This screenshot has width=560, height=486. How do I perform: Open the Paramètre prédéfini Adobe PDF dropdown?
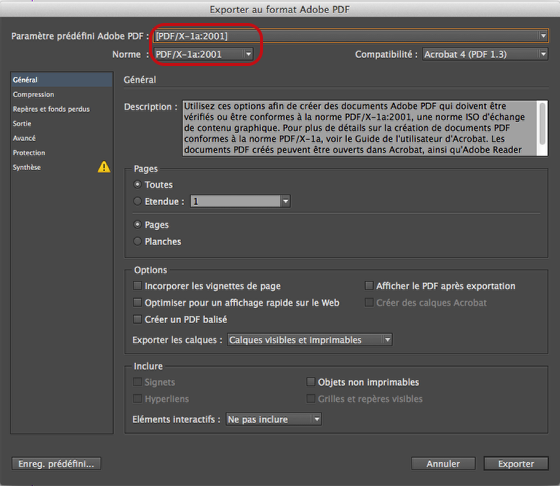coord(351,36)
